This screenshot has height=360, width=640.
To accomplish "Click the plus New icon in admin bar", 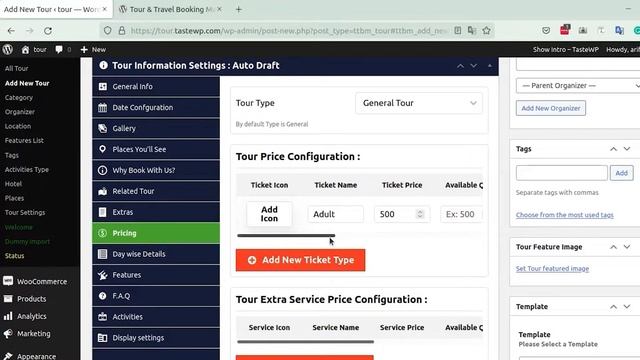I will pyautogui.click(x=84, y=49).
